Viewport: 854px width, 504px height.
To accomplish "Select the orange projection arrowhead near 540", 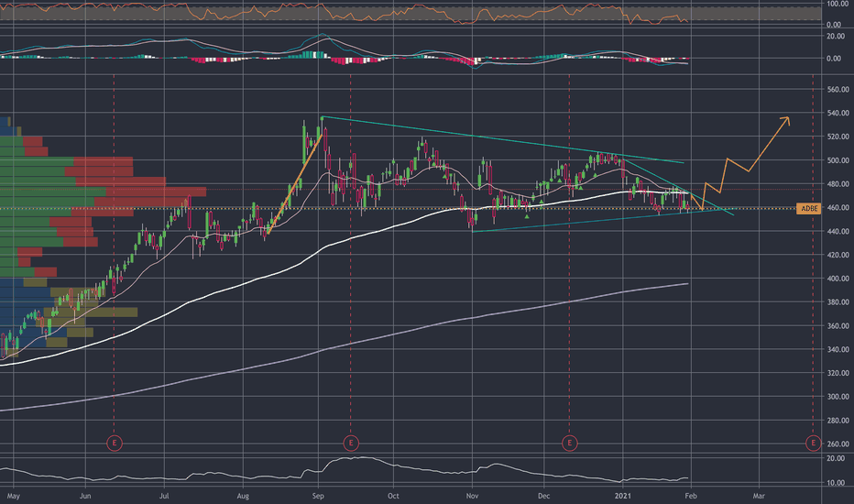I will coord(785,120).
